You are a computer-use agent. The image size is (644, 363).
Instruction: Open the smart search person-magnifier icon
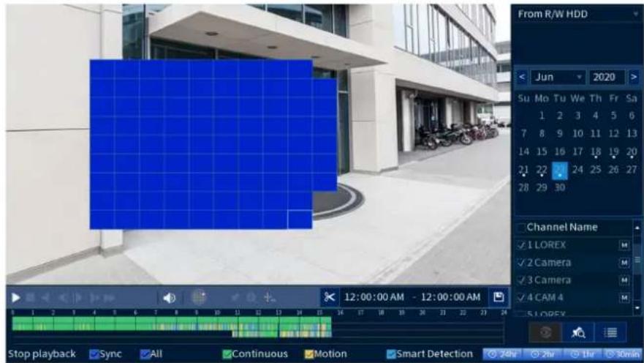click(x=578, y=332)
